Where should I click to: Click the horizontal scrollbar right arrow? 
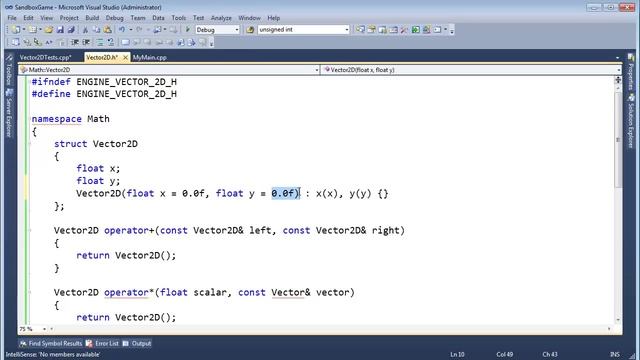click(x=609, y=329)
